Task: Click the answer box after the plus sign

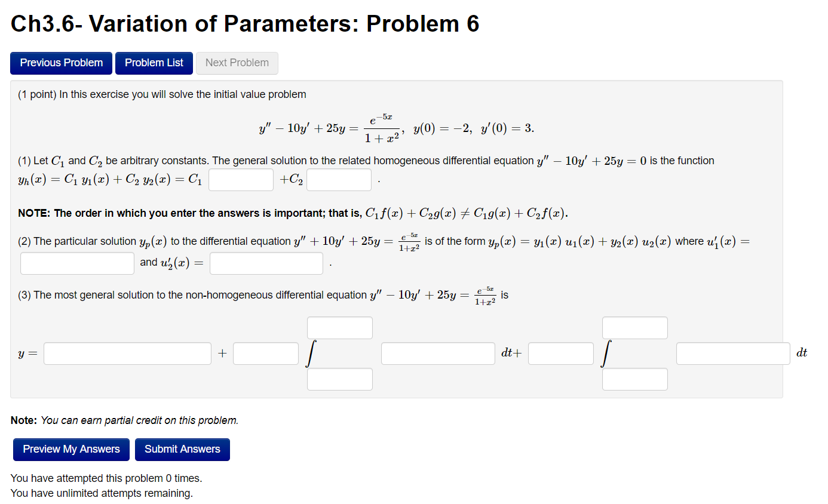Action: 265,353
